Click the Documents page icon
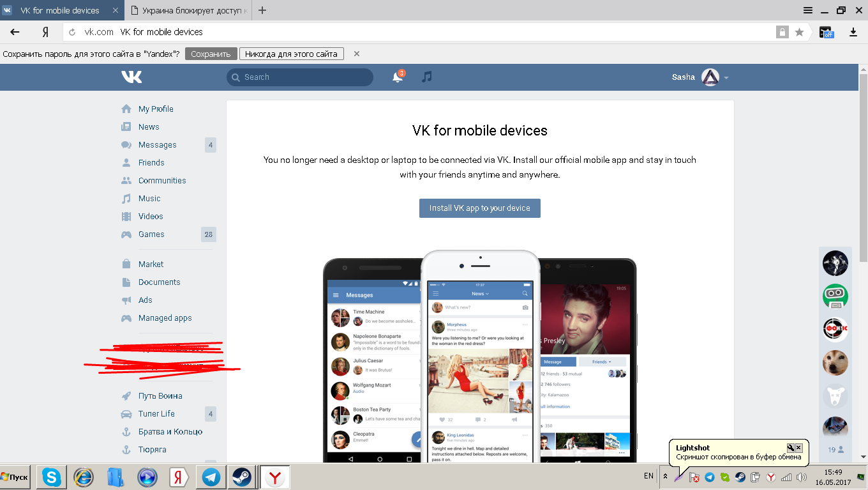 (126, 282)
